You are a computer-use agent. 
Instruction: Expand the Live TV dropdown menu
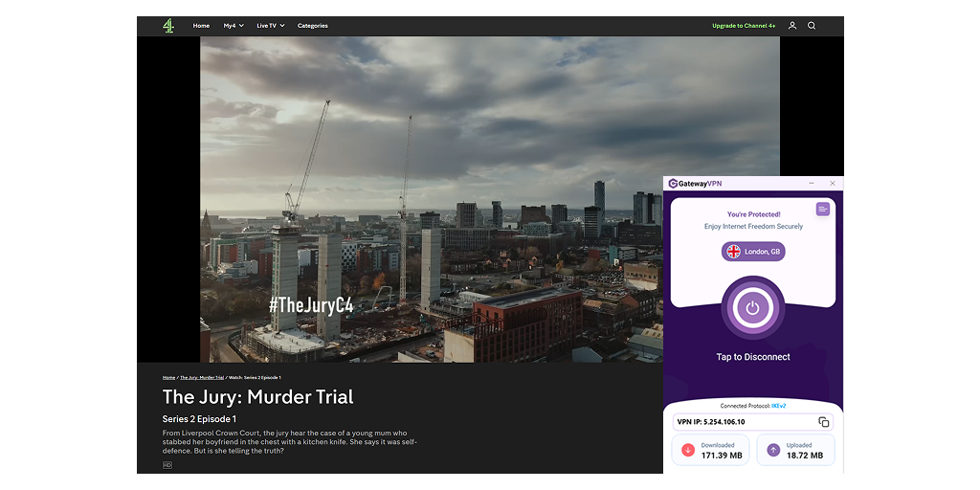(271, 26)
